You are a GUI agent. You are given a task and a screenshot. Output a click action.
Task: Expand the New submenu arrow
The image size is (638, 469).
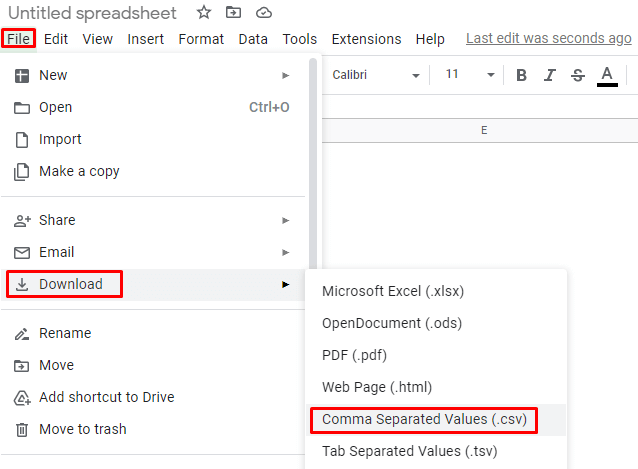[286, 75]
